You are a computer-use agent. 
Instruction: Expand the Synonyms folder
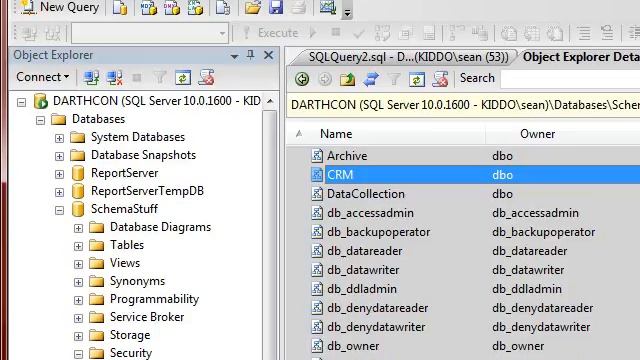(x=78, y=282)
